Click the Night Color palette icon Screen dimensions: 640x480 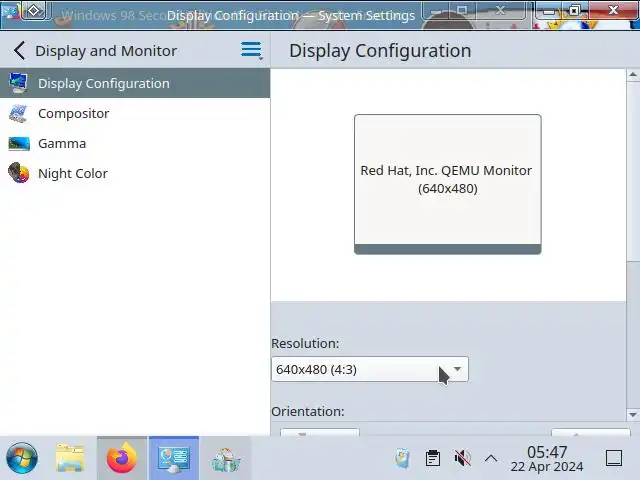click(18, 173)
